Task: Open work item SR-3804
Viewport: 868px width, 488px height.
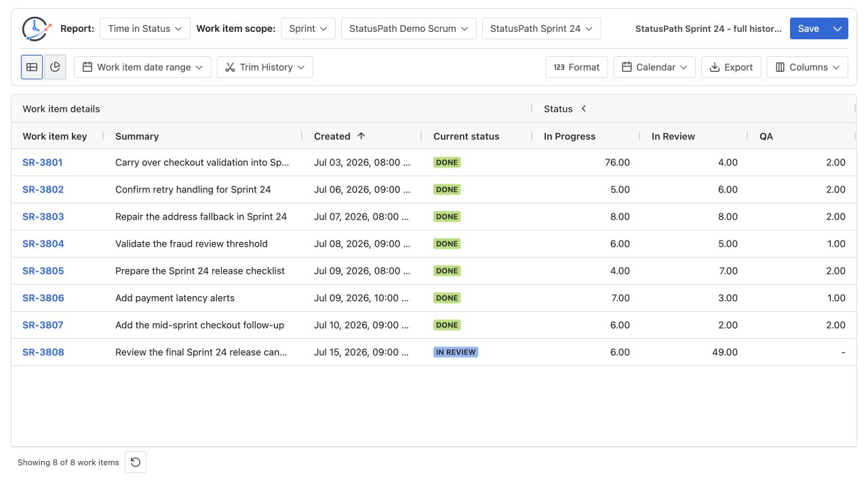Action: (43, 244)
